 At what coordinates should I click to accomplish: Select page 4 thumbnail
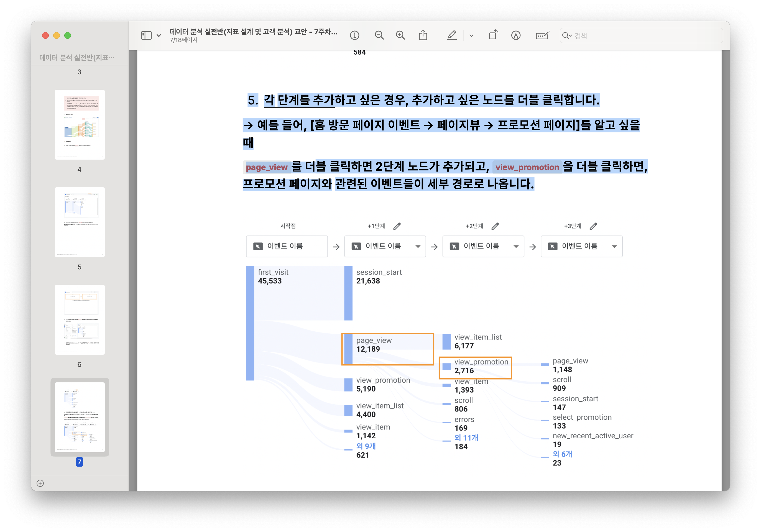click(80, 124)
